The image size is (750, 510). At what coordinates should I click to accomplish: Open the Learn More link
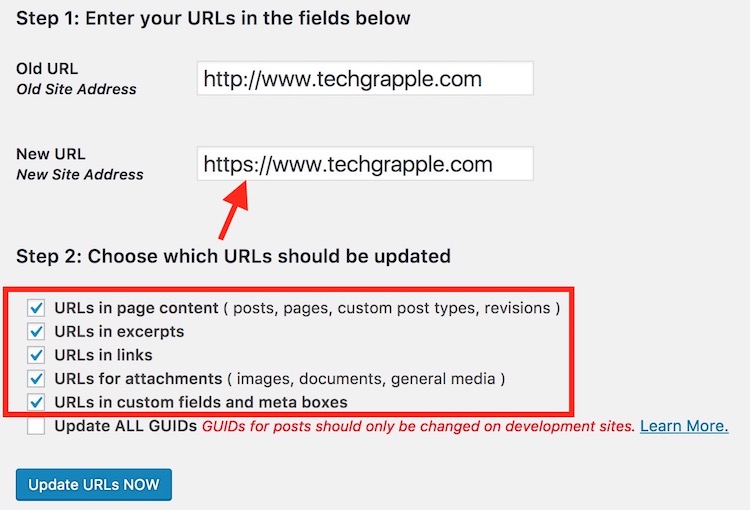tap(684, 427)
